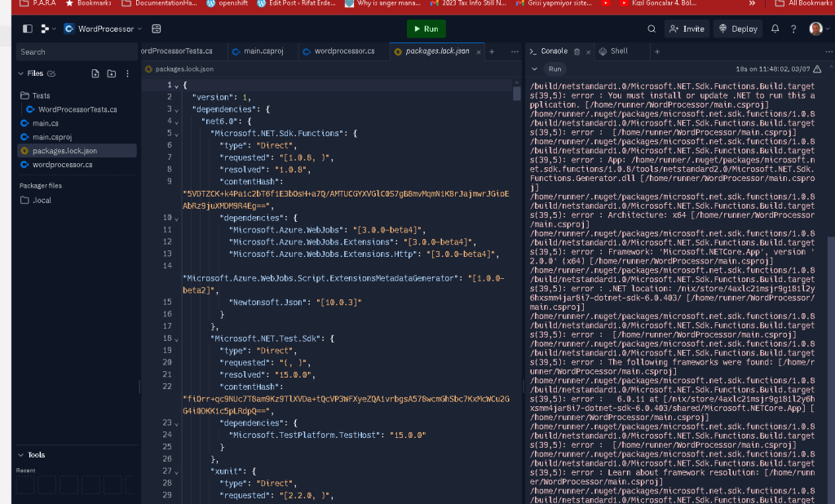The width and height of the screenshot is (835, 504).
Task: Add a new tab in console pane
Action: click(657, 51)
